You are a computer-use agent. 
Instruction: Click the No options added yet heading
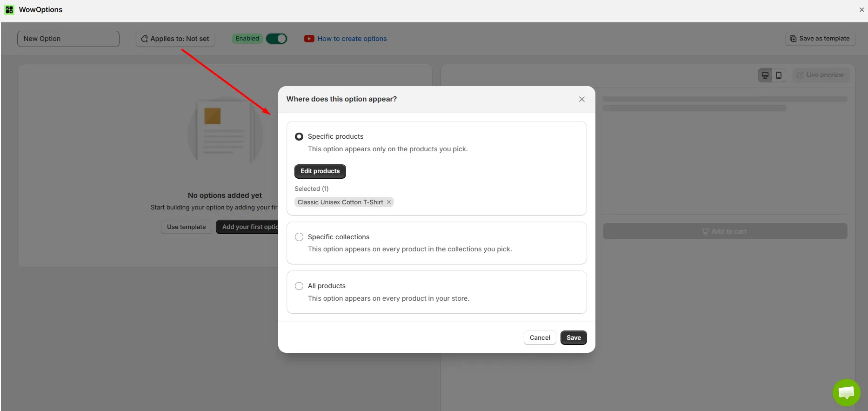pyautogui.click(x=225, y=195)
